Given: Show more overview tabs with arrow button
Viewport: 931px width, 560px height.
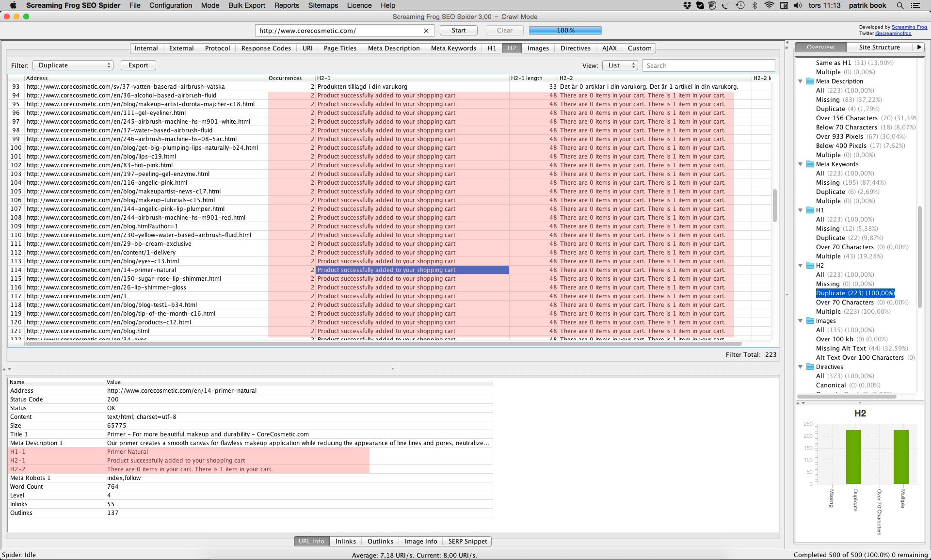Looking at the screenshot, I should [919, 47].
